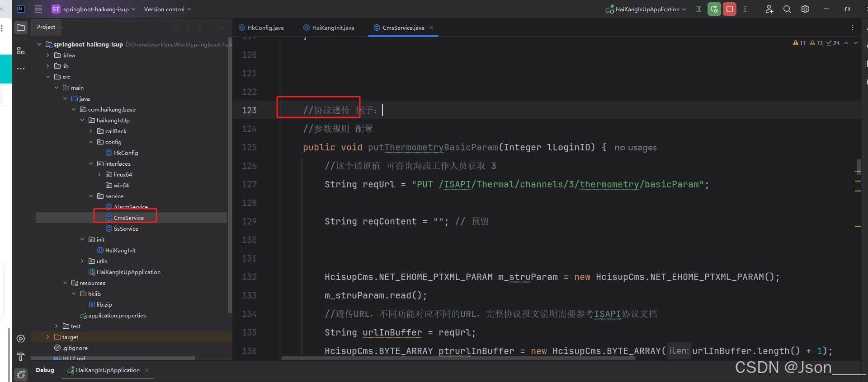Image resolution: width=868 pixels, height=382 pixels.
Task: Expand the lib folder
Action: 48,66
